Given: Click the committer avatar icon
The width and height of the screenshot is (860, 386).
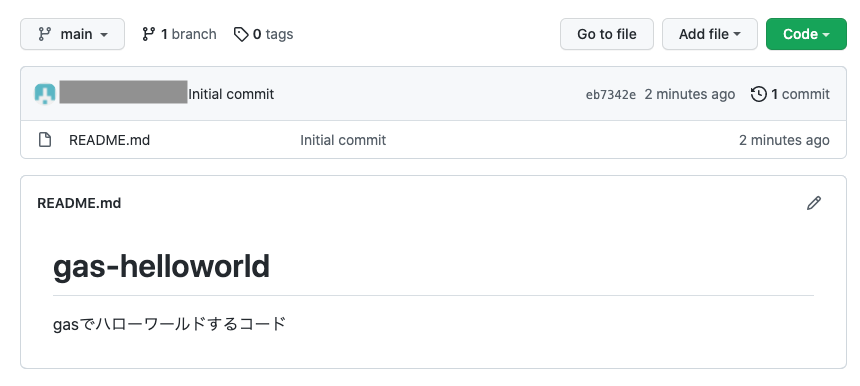Looking at the screenshot, I should click(45, 94).
